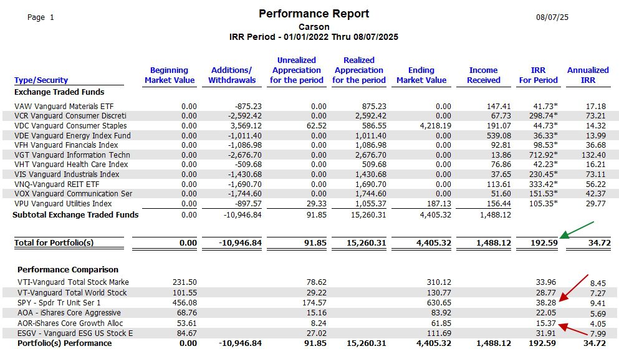Click Subtotal Exchange Traded Funds label
Image resolution: width=619 pixels, height=364 pixels.
75,215
